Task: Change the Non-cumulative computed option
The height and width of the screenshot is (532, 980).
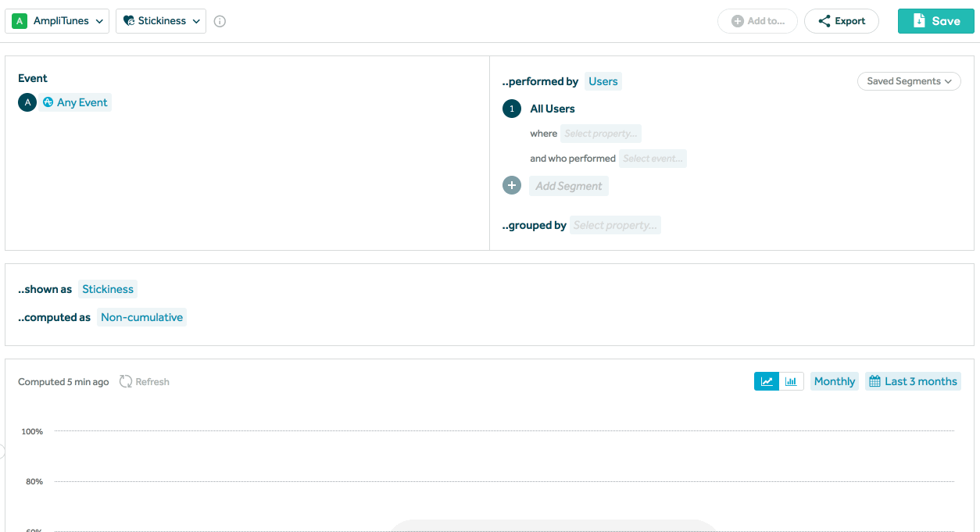Action: [x=141, y=317]
